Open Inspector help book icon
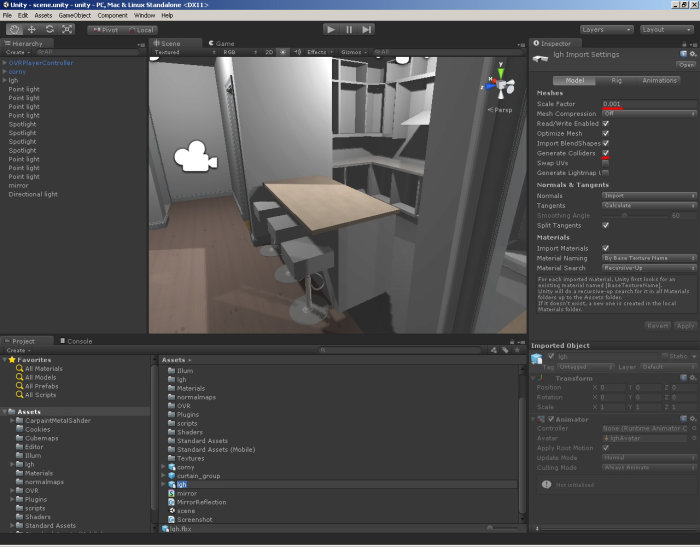Image resolution: width=700 pixels, height=547 pixels. coord(683,54)
